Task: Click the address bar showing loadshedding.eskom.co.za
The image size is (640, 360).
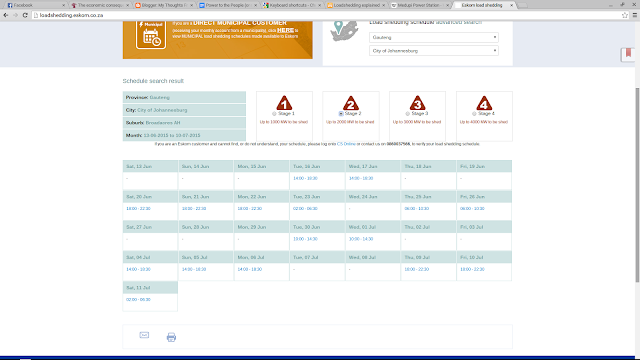Action: click(x=327, y=15)
